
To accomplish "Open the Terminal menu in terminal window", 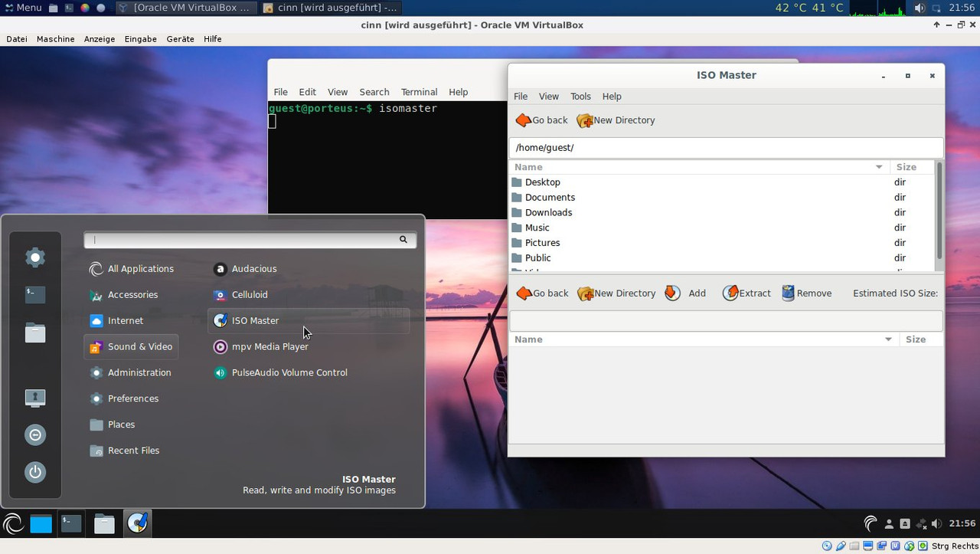I will coord(419,92).
